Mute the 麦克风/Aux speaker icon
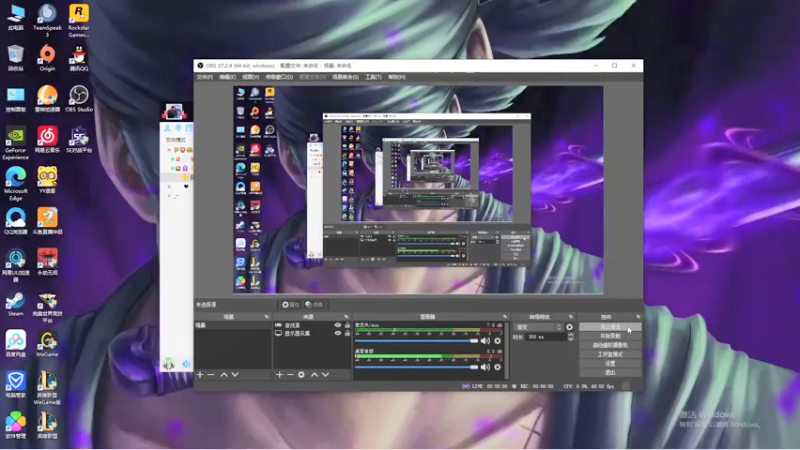Screen dimensions: 800x450 click(x=485, y=341)
